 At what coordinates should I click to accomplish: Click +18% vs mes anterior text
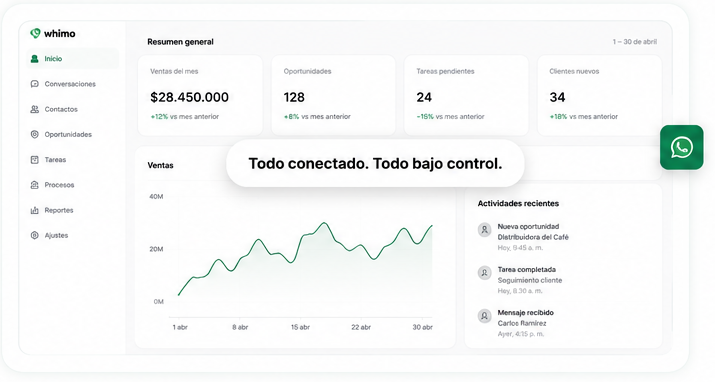[584, 117]
